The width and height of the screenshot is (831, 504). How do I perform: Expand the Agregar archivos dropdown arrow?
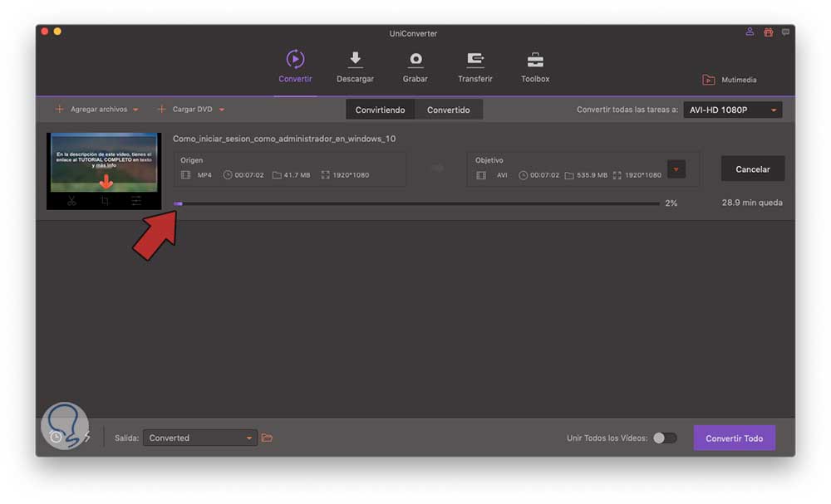[135, 110]
